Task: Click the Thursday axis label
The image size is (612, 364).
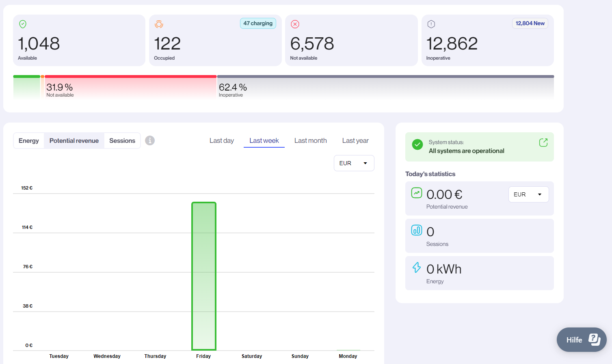Action: pos(156,356)
